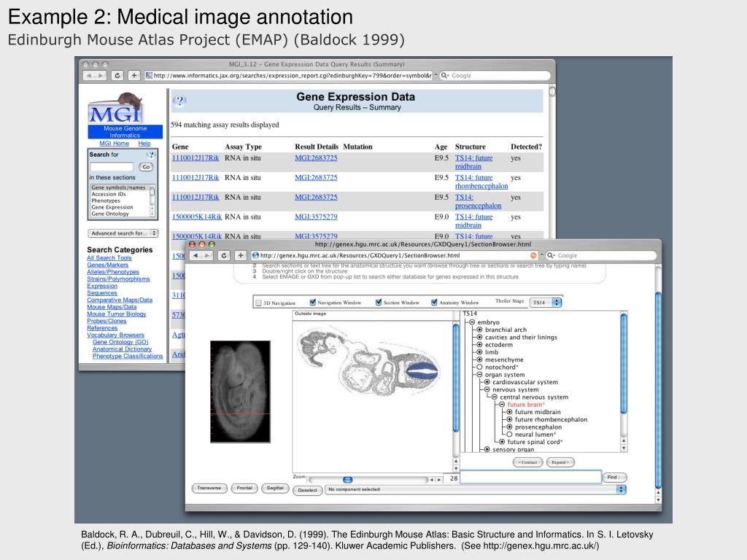Select 'Accession IDs' in sections list
The width and height of the screenshot is (747, 560).
(x=119, y=194)
